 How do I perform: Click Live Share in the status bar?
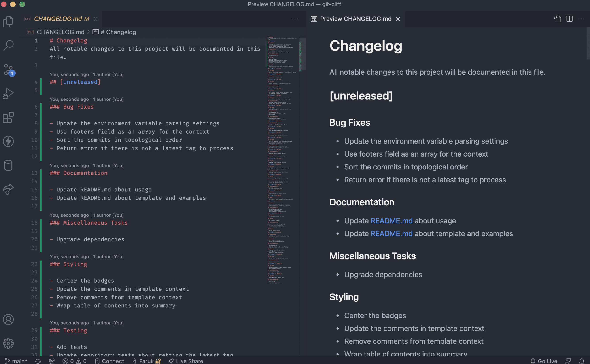(x=186, y=361)
